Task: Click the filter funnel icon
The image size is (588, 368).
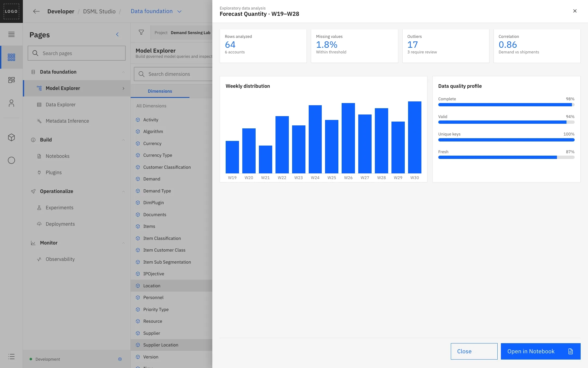Action: pyautogui.click(x=141, y=32)
